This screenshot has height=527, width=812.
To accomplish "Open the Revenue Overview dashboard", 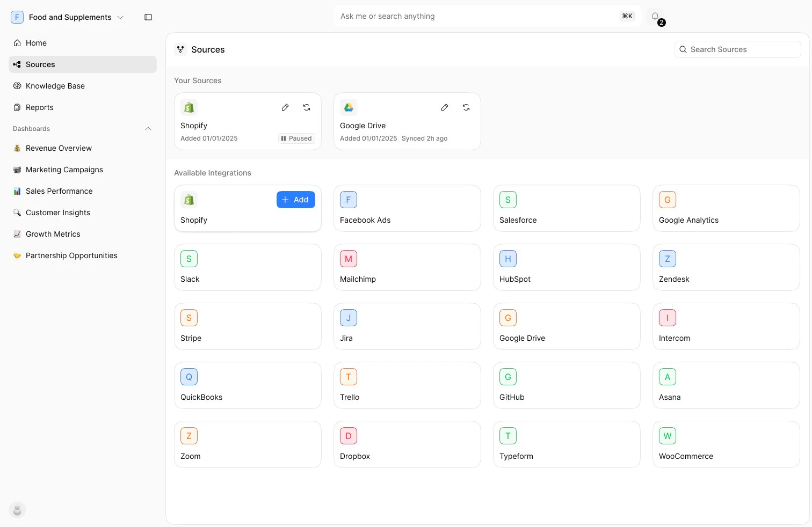I will click(83, 148).
